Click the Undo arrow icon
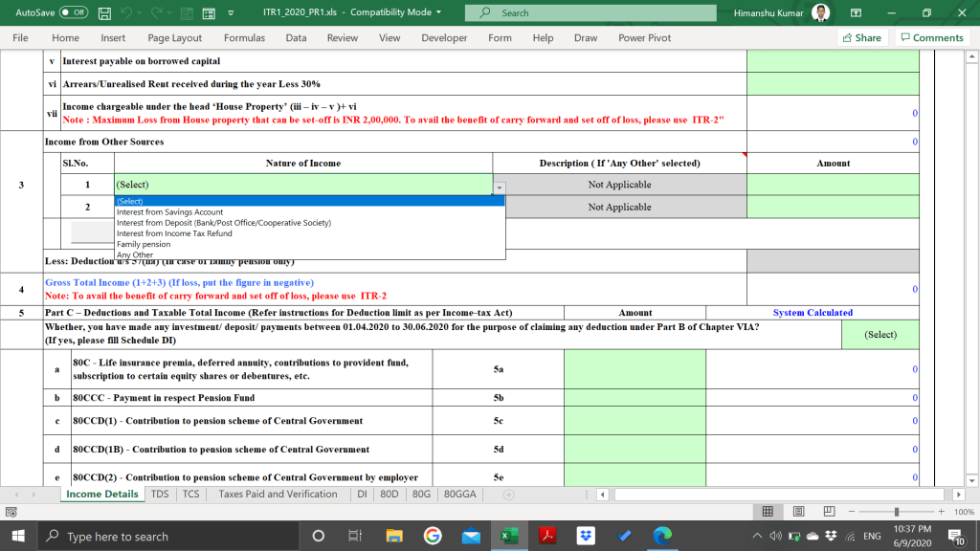 pyautogui.click(x=126, y=12)
